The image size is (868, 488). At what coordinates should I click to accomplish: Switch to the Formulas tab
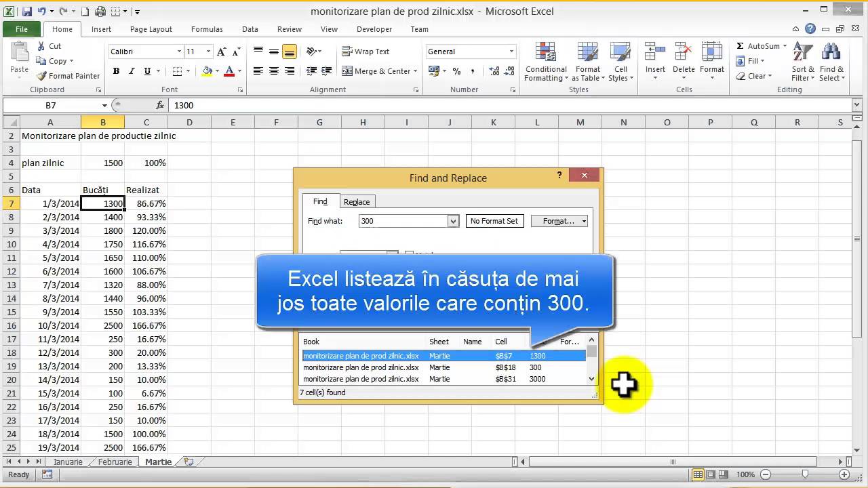click(207, 29)
